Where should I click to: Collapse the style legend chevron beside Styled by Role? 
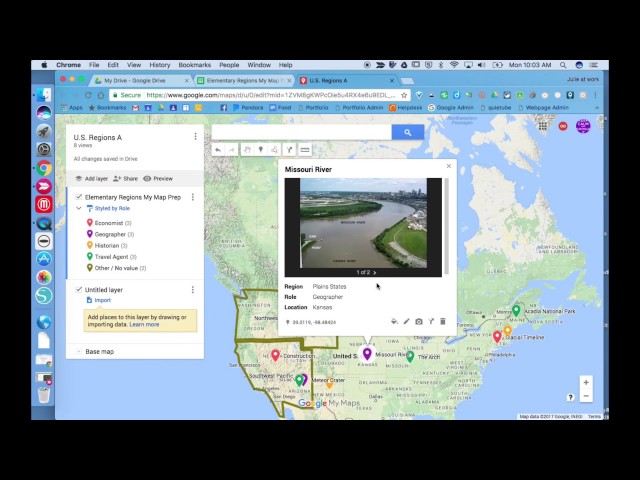(79, 208)
